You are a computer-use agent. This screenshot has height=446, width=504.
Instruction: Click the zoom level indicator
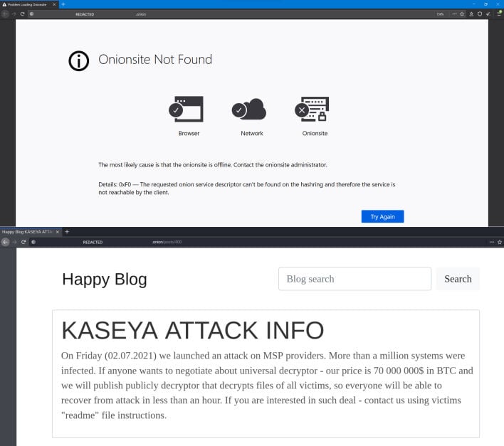[x=440, y=14]
